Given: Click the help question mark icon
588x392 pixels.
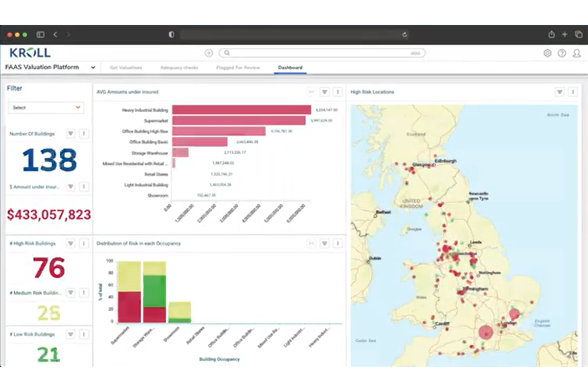Looking at the screenshot, I should click(562, 53).
